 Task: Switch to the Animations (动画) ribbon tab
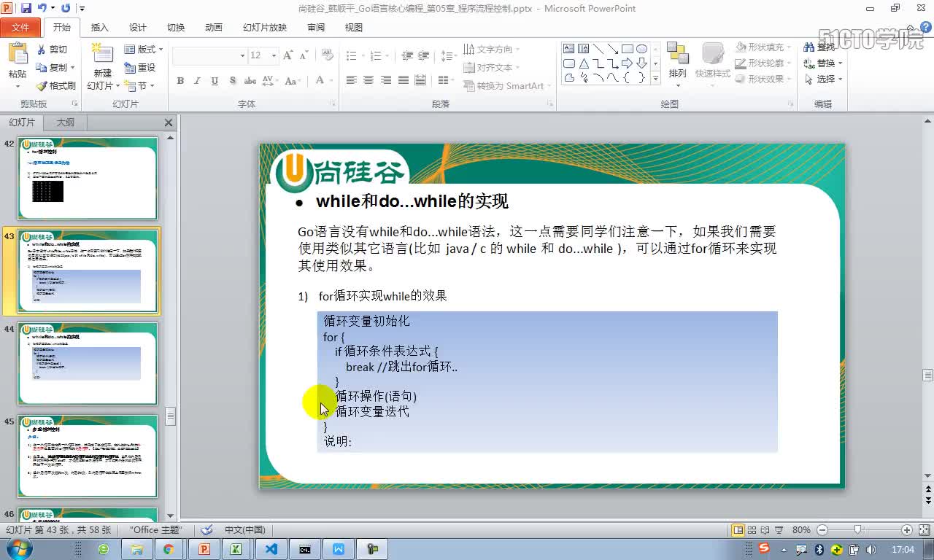(214, 28)
